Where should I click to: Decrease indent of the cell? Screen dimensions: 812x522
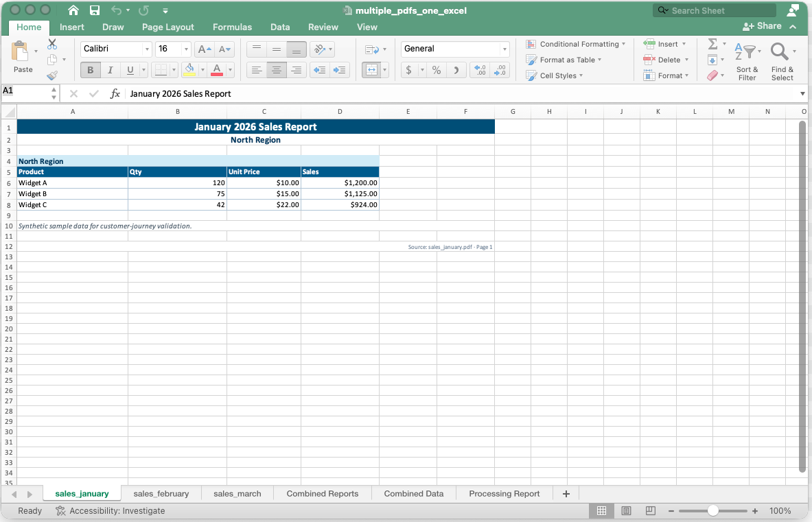coord(320,70)
